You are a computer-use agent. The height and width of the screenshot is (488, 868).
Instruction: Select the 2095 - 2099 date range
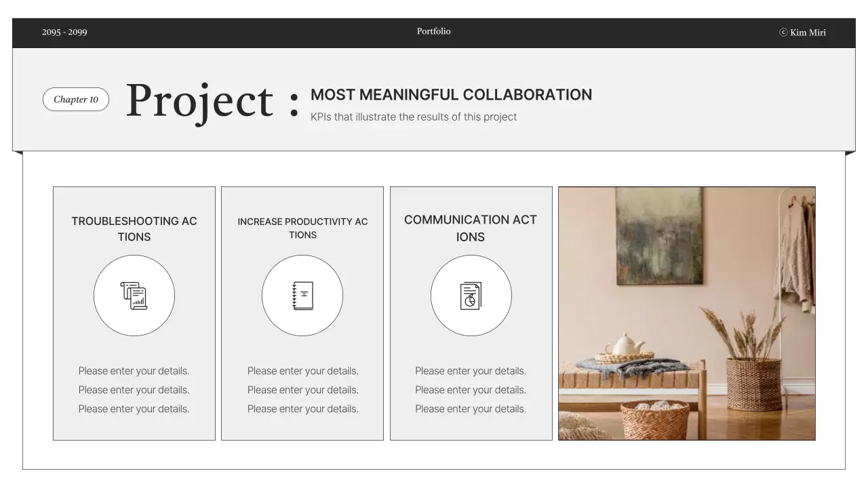[x=64, y=33]
